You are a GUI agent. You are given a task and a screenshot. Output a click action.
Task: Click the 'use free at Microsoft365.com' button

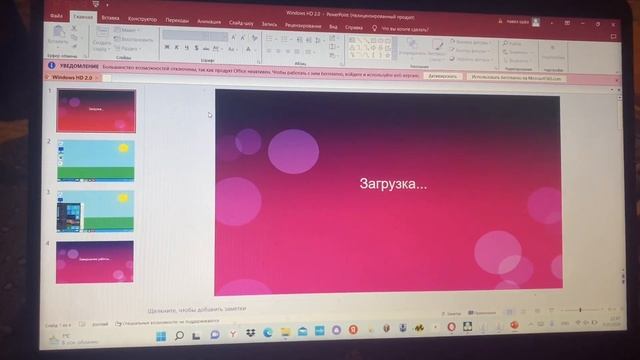click(x=516, y=77)
